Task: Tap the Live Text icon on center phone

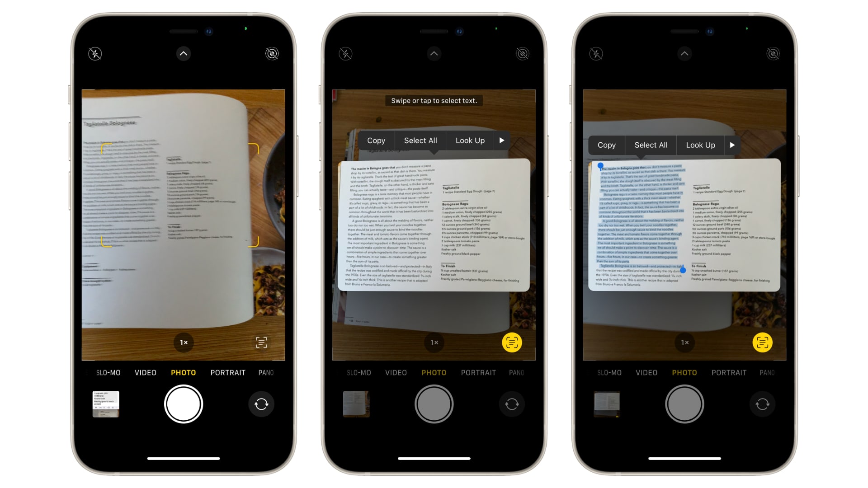Action: click(x=512, y=342)
